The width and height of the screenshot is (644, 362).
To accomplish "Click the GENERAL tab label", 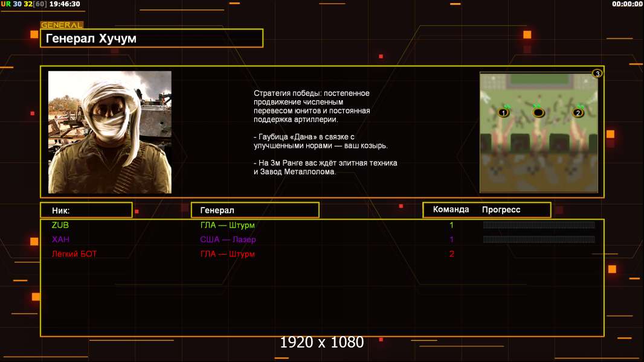I will click(x=62, y=25).
